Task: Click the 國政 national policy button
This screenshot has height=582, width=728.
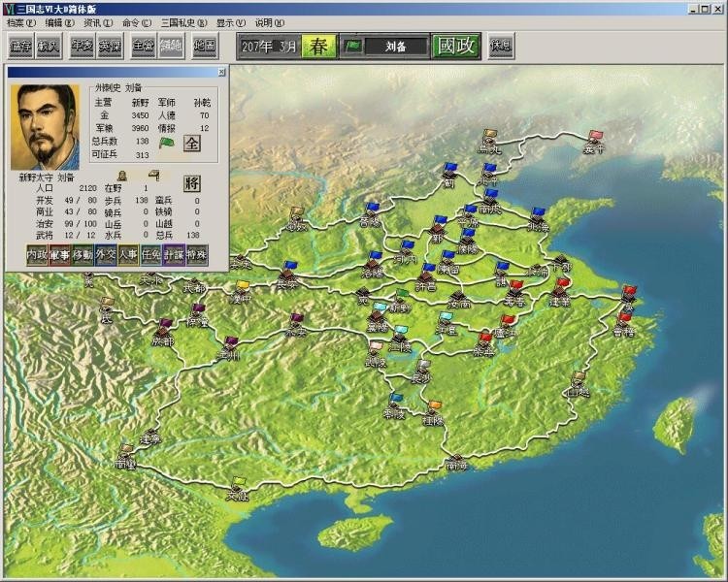Action: [x=456, y=46]
